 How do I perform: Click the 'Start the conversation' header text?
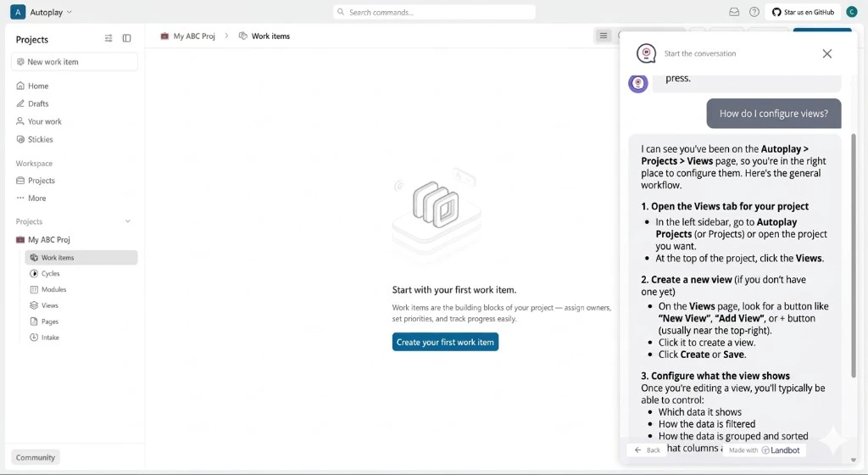click(x=699, y=53)
